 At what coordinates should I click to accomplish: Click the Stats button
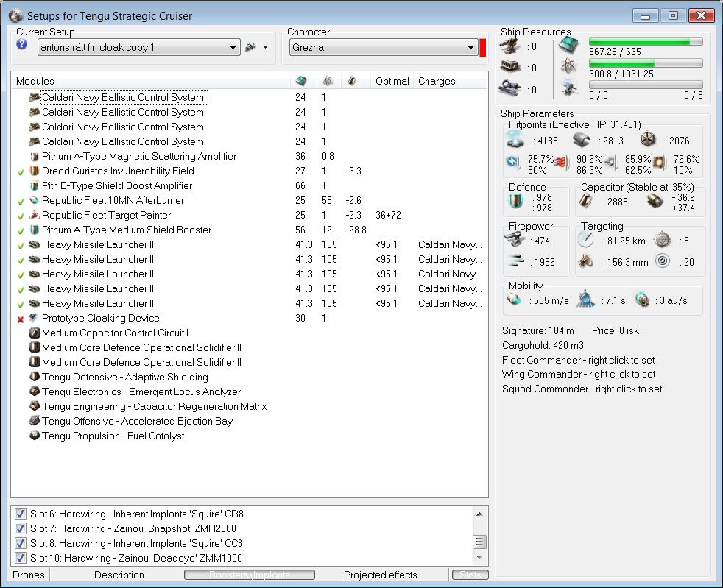point(470,575)
